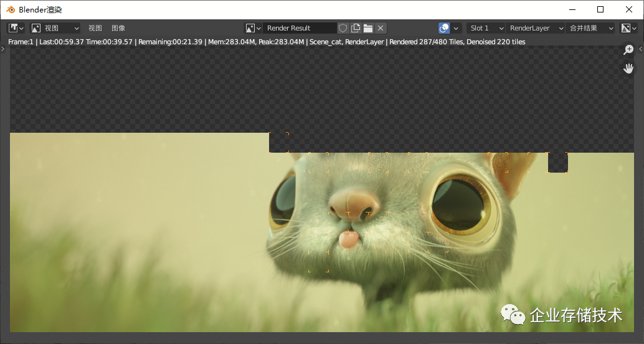
Task: Toggle fake user shield icon
Action: click(343, 28)
